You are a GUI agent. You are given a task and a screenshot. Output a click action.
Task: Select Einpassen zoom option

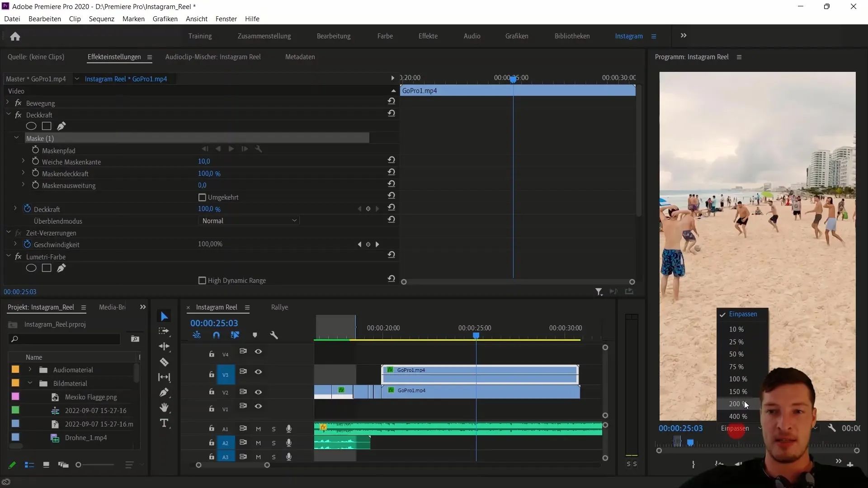coord(742,314)
